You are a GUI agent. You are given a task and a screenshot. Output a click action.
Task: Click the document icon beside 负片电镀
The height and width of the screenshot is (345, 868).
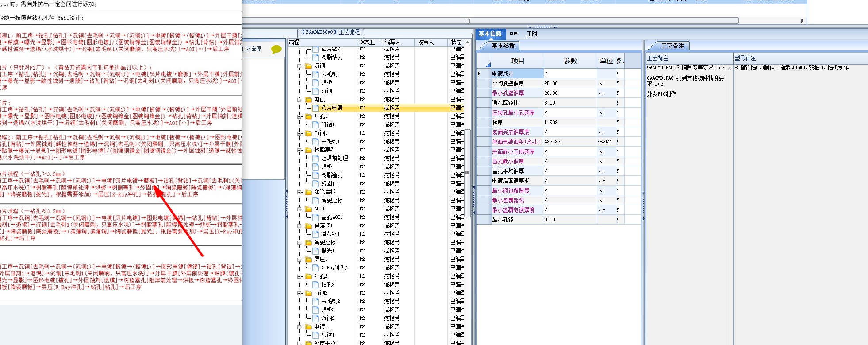pyautogui.click(x=315, y=108)
